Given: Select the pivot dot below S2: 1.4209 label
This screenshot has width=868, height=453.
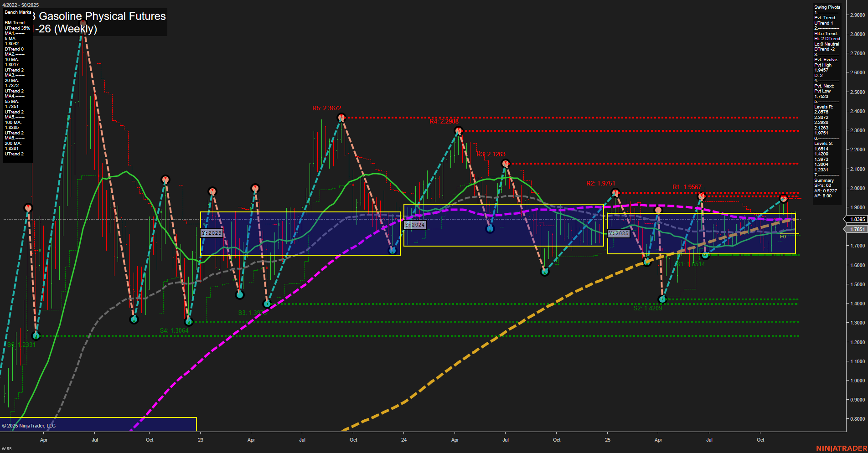Looking at the screenshot, I should [662, 299].
